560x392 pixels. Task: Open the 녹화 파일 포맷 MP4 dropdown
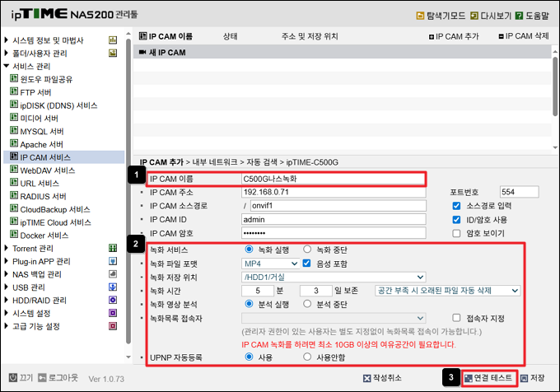(x=269, y=264)
